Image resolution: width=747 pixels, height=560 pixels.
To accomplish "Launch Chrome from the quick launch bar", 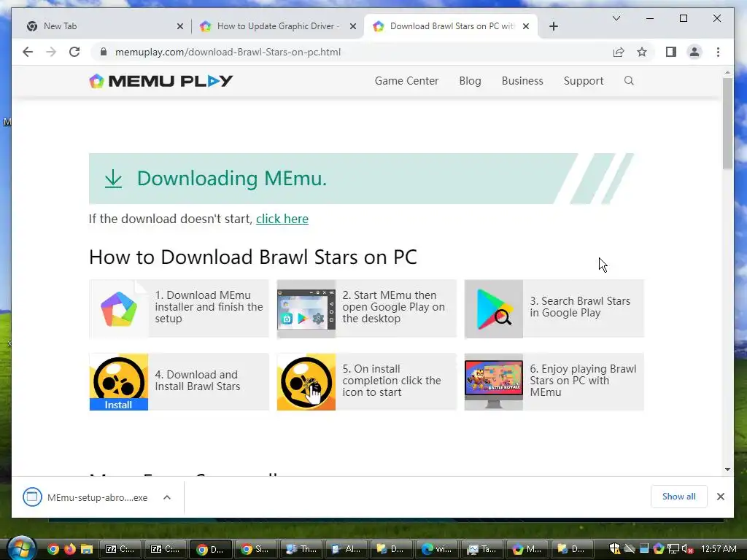I will pyautogui.click(x=53, y=549).
